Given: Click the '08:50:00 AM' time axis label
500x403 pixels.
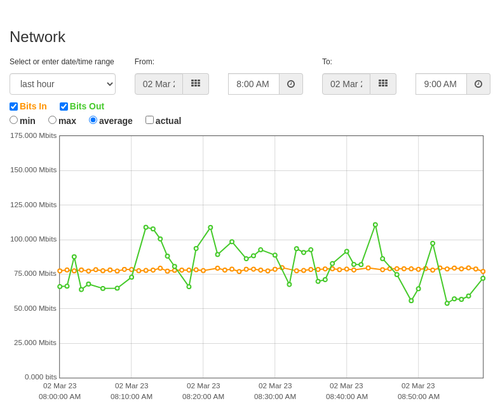Looking at the screenshot, I should pyautogui.click(x=418, y=397).
